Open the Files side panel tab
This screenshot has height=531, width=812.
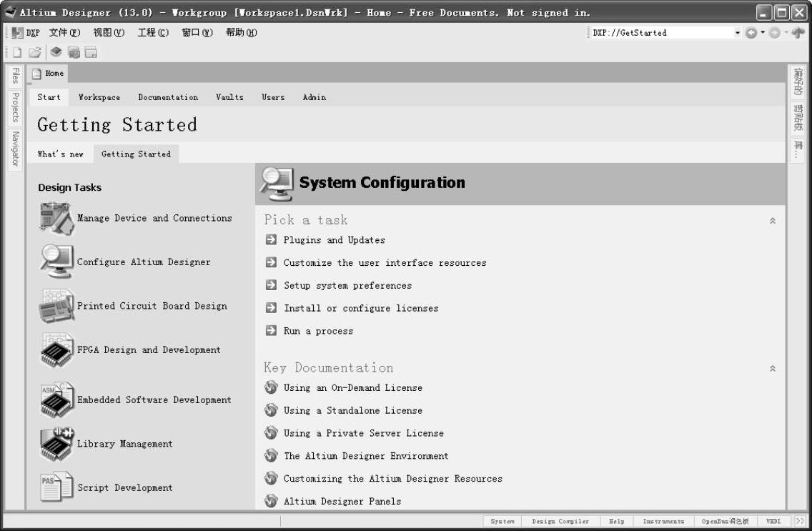16,76
